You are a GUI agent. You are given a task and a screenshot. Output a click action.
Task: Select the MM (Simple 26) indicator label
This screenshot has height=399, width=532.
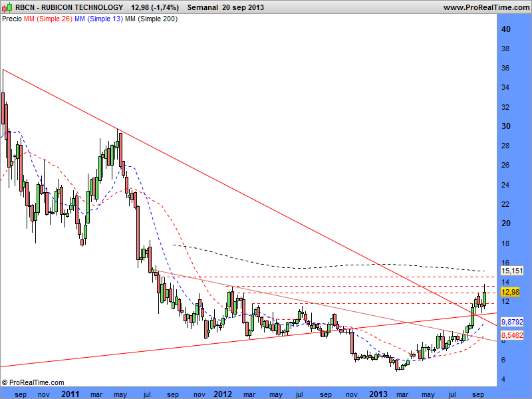[48, 19]
